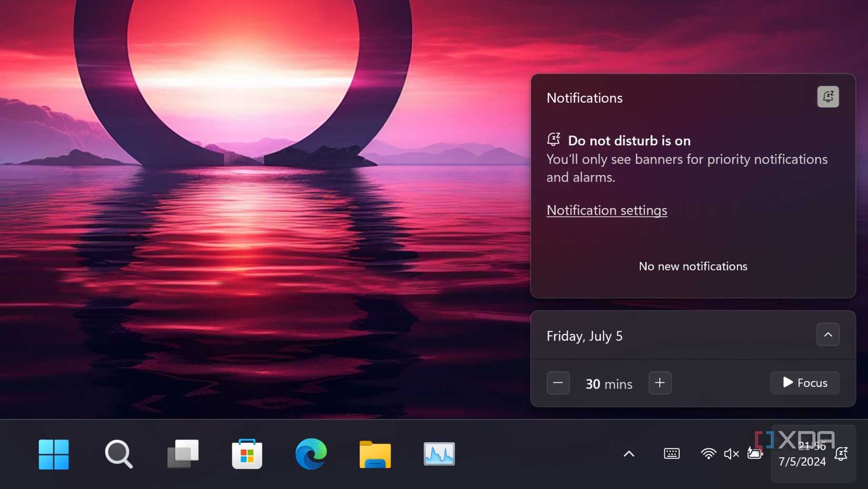Open the touch keyboard tray icon
The height and width of the screenshot is (489, 868).
pos(672,454)
